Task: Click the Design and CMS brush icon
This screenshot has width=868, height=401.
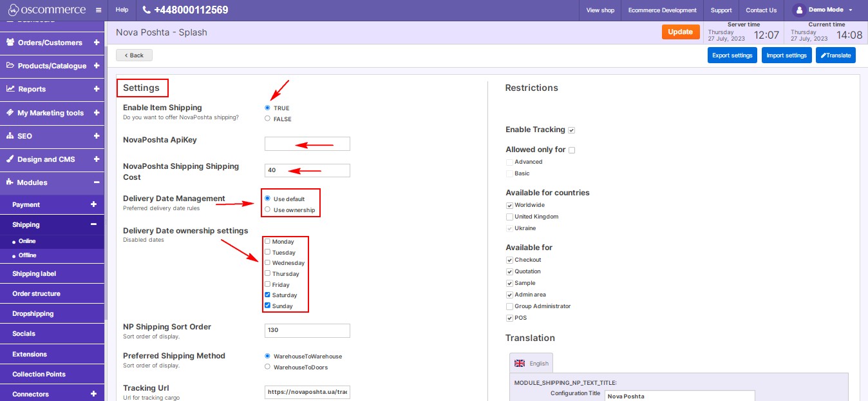Action: click(10, 159)
